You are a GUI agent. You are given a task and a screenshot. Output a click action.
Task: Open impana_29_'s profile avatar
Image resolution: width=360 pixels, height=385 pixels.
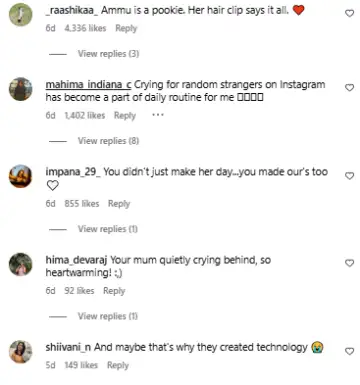21,176
